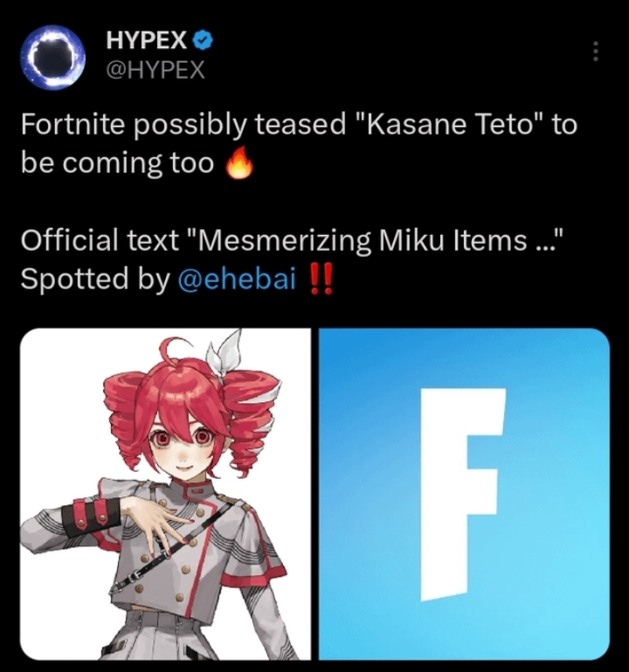Screen dimensions: 629x672
Task: Click the red double exclamation mark emoji
Action: pos(321,279)
